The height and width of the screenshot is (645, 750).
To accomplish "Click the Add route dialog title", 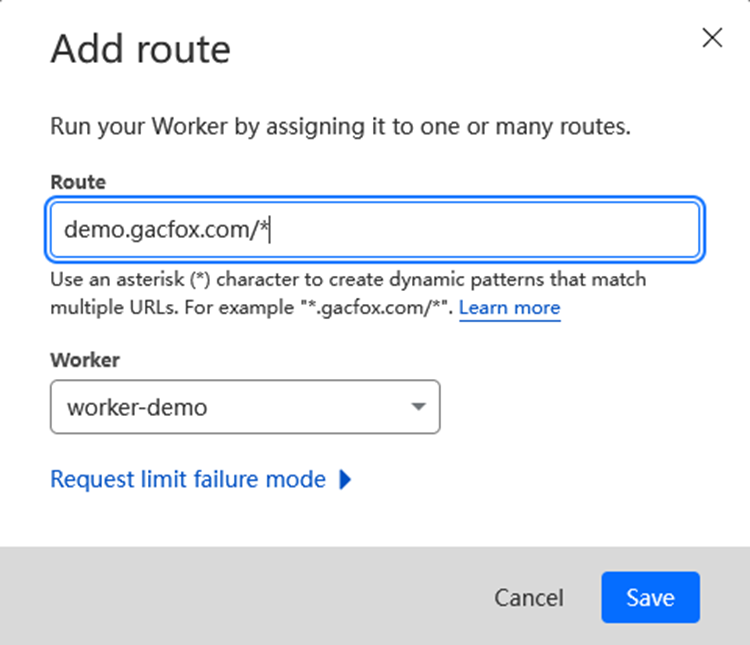I will [x=140, y=48].
